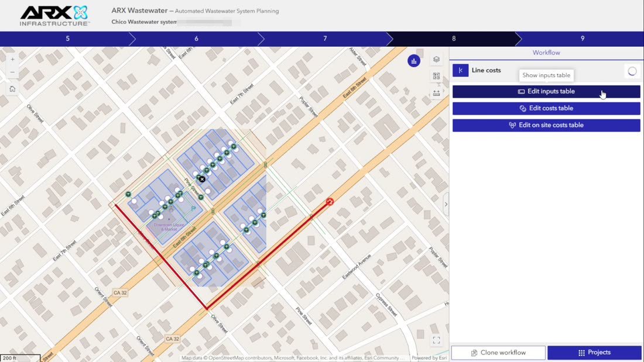Click Edit costs table button
The height and width of the screenshot is (362, 644).
546,108
